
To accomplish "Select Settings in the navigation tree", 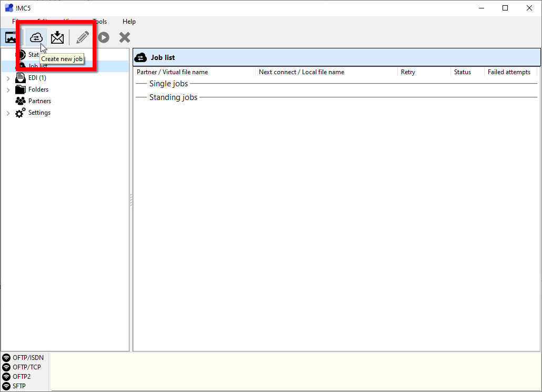I will [x=39, y=113].
